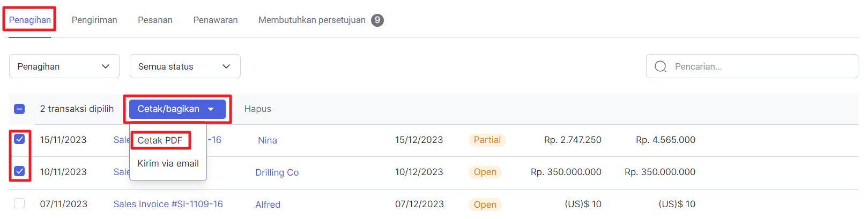
Task: Expand the Semua status dropdown
Action: pos(185,66)
